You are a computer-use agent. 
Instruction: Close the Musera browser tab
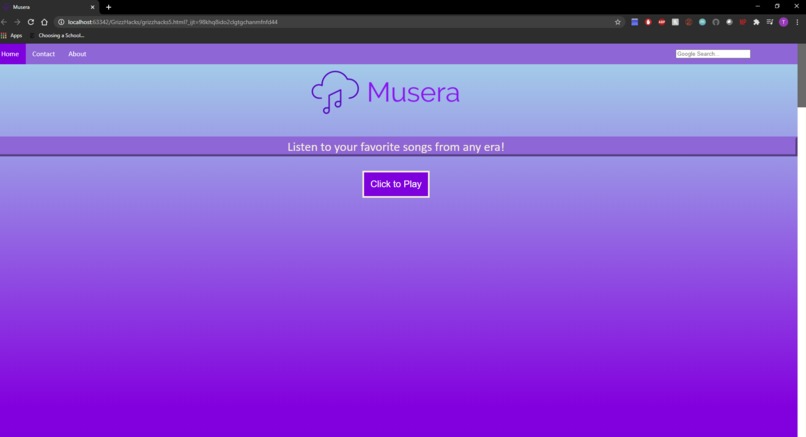93,7
